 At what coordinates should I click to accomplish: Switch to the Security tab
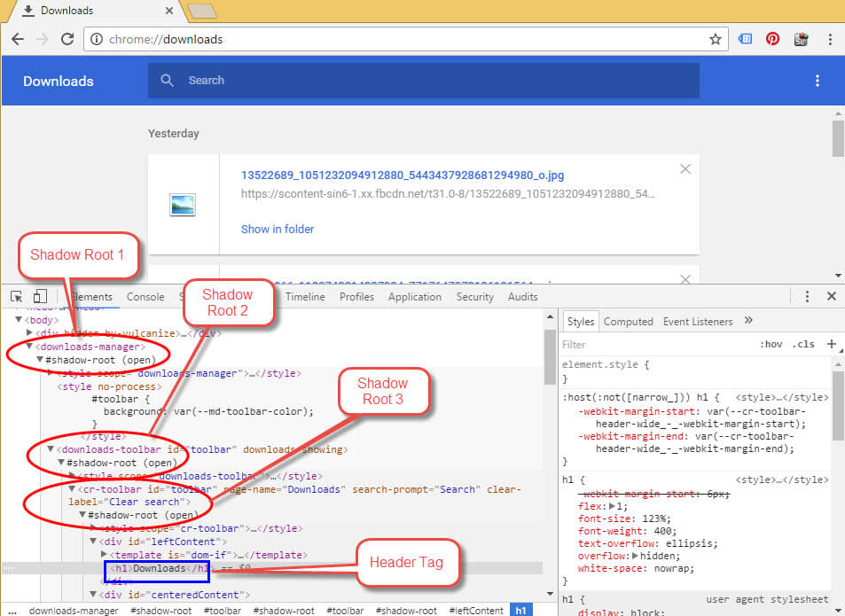coord(474,297)
